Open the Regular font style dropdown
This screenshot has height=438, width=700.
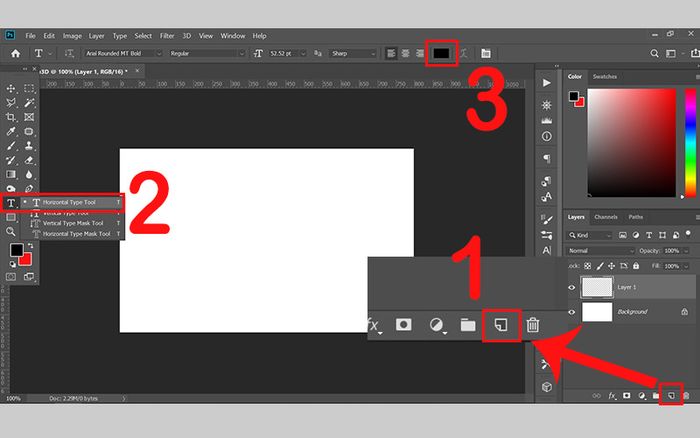click(242, 54)
